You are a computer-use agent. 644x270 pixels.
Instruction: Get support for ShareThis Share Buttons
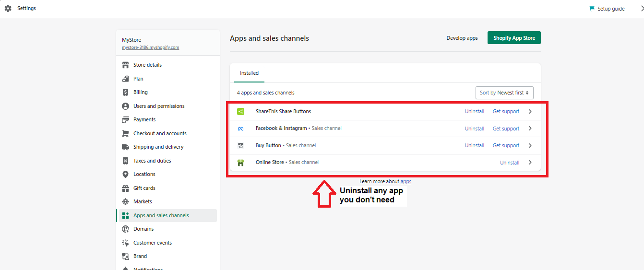pyautogui.click(x=506, y=111)
